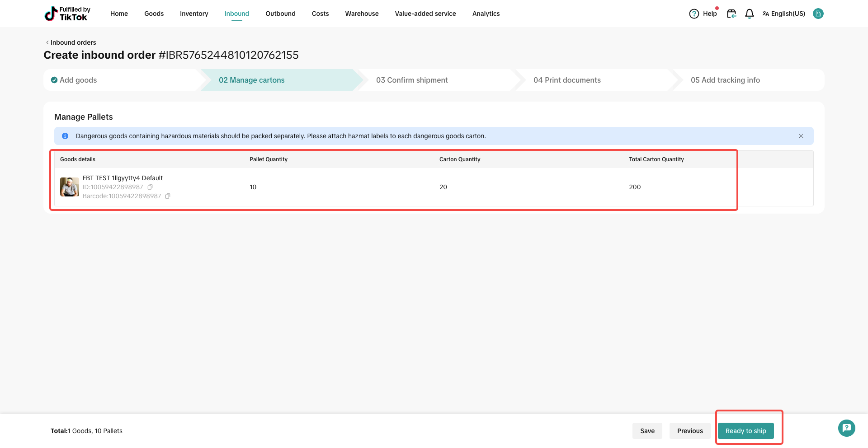Viewport: 868px width, 448px height.
Task: Copy the barcode number
Action: (x=168, y=196)
